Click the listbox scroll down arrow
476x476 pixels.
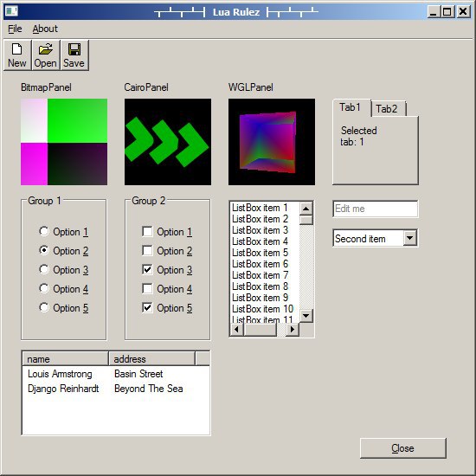306,316
